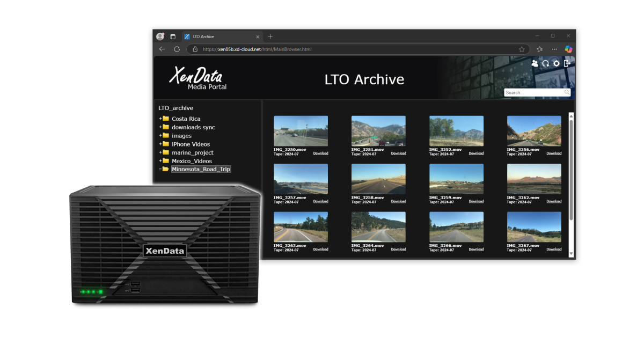Select the LTO Archive browser tab
The width and height of the screenshot is (644, 337).
[x=221, y=36]
